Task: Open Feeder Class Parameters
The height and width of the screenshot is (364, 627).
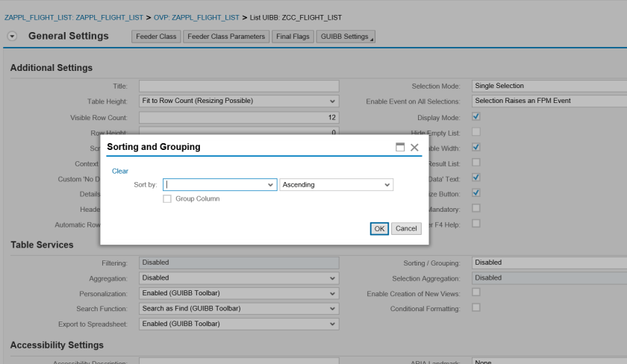Action: 226,37
